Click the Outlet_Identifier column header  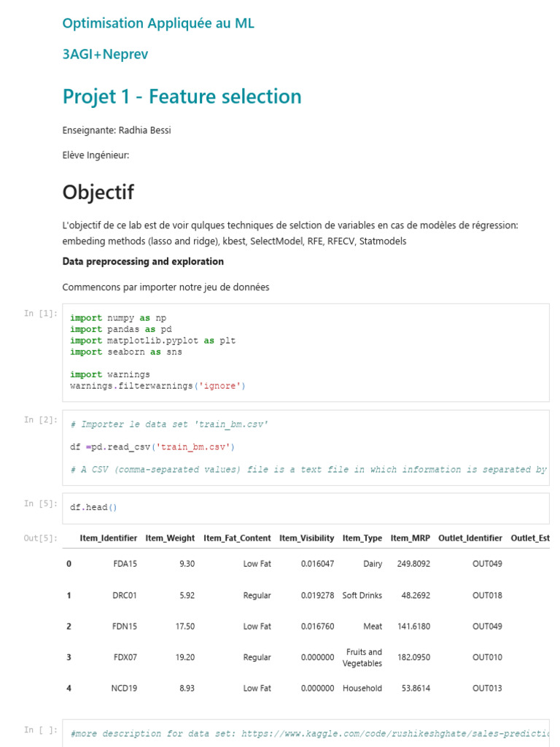click(470, 538)
